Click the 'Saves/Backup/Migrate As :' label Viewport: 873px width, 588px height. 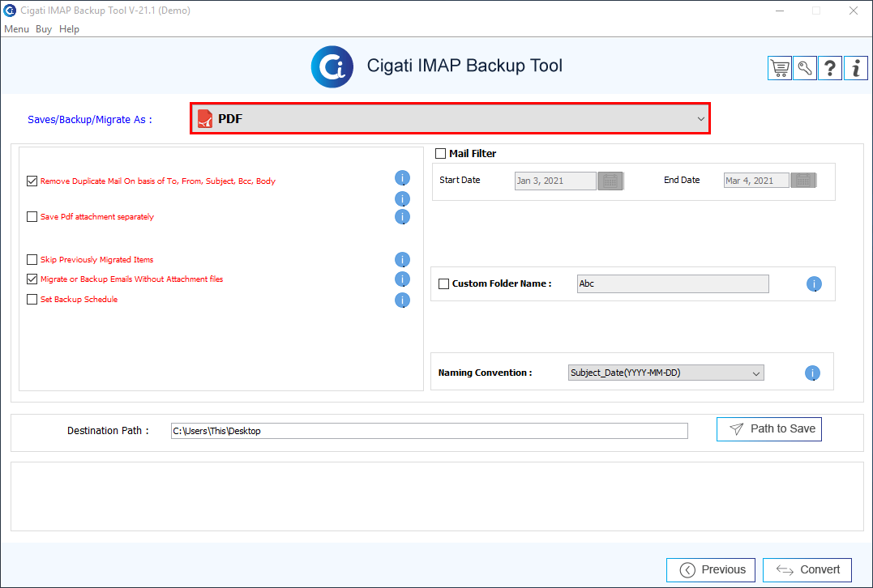[90, 120]
